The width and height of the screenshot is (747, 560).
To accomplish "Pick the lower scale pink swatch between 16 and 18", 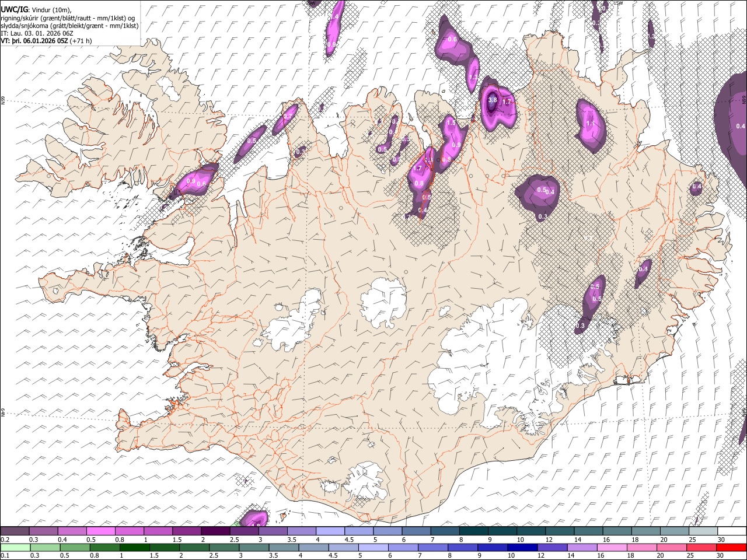I will (x=612, y=548).
